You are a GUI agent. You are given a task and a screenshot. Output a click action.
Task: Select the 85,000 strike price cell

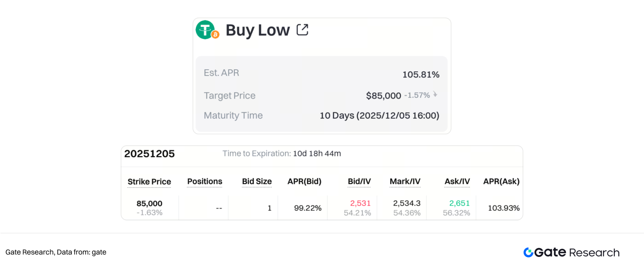tap(149, 204)
